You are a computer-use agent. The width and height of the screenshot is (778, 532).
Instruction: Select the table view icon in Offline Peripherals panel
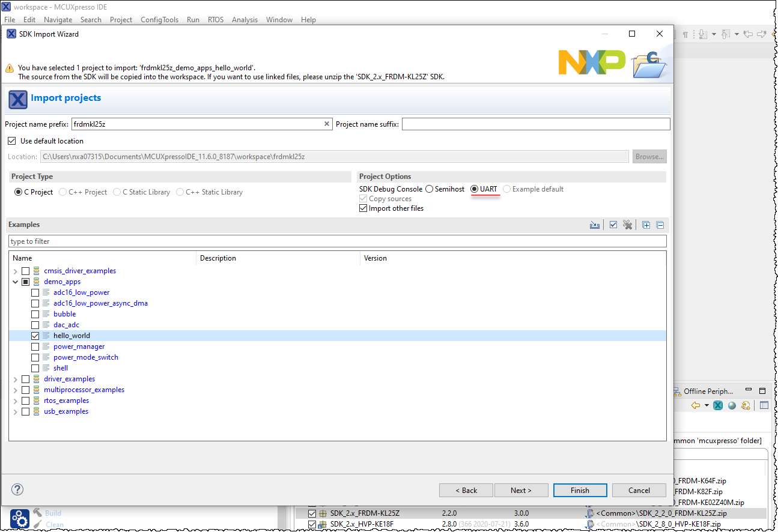point(764,405)
